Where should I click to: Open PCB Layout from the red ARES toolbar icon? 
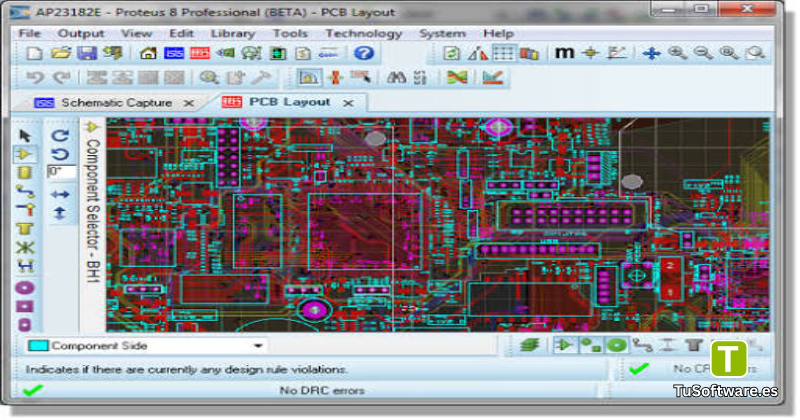[x=199, y=53]
